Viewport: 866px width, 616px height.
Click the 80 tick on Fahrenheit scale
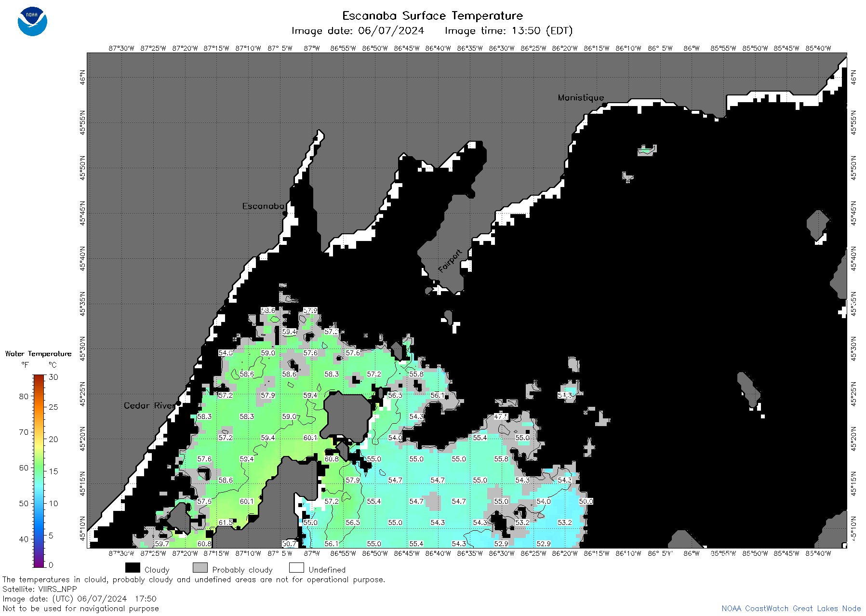coord(24,396)
